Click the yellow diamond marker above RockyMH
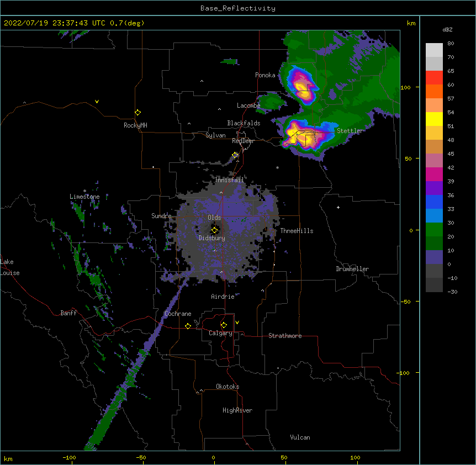476x465 pixels. click(138, 113)
